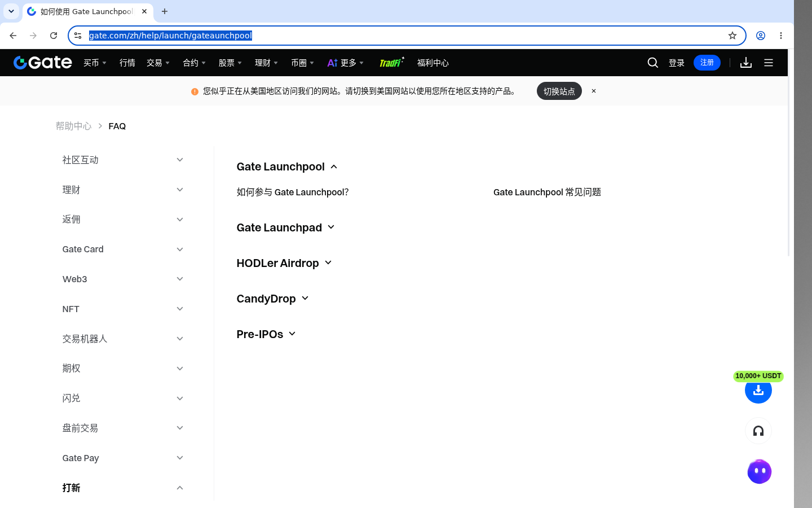Click the app download icon in navbar
812x508 pixels.
click(745, 63)
